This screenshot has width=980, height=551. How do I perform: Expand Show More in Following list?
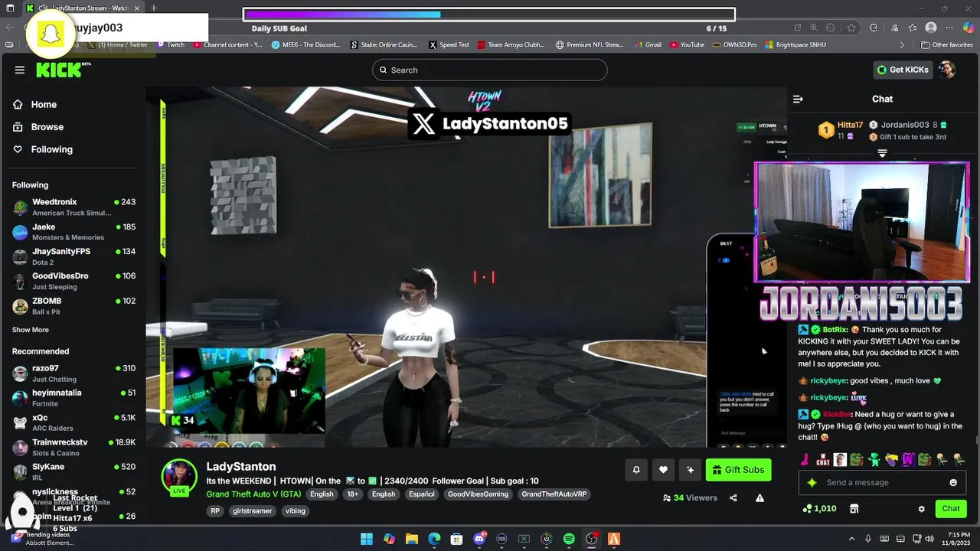click(31, 330)
